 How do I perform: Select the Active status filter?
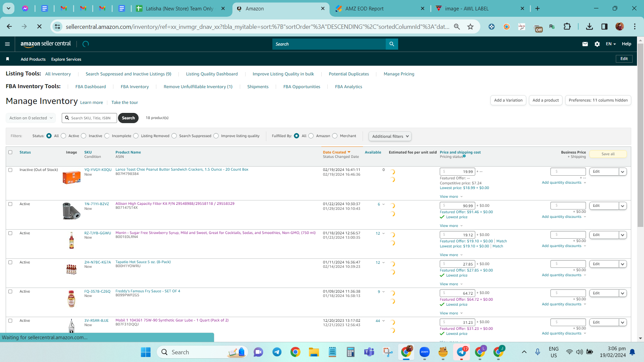[63, 136]
